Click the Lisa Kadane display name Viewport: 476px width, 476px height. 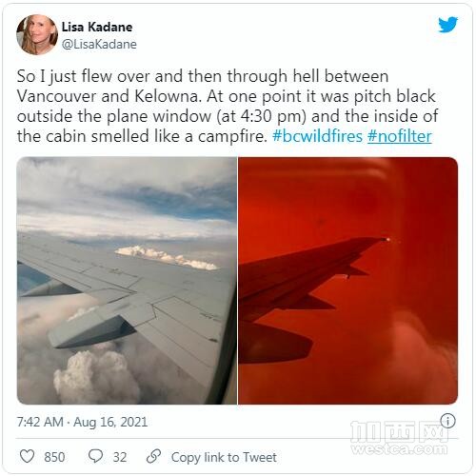point(97,27)
